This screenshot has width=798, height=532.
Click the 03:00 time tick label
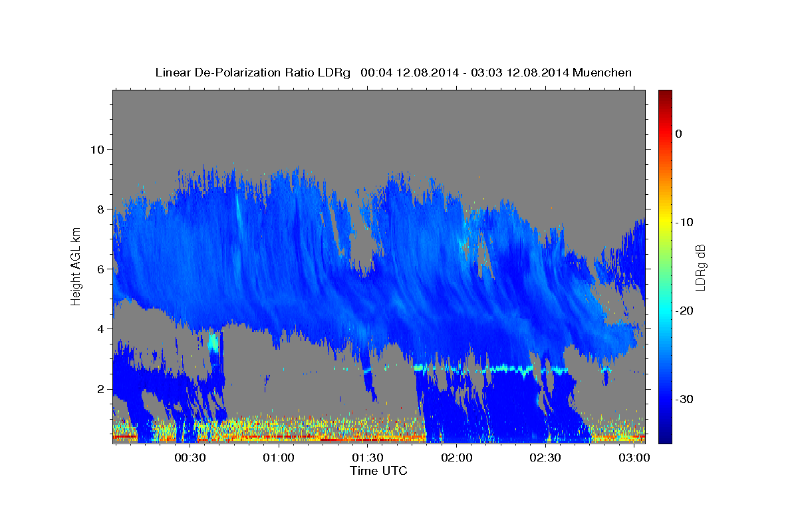(x=635, y=458)
